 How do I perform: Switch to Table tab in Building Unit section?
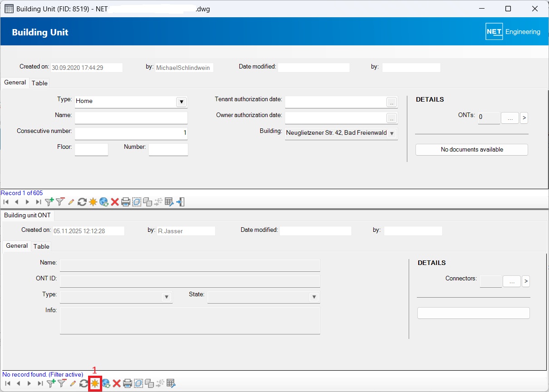tap(40, 83)
